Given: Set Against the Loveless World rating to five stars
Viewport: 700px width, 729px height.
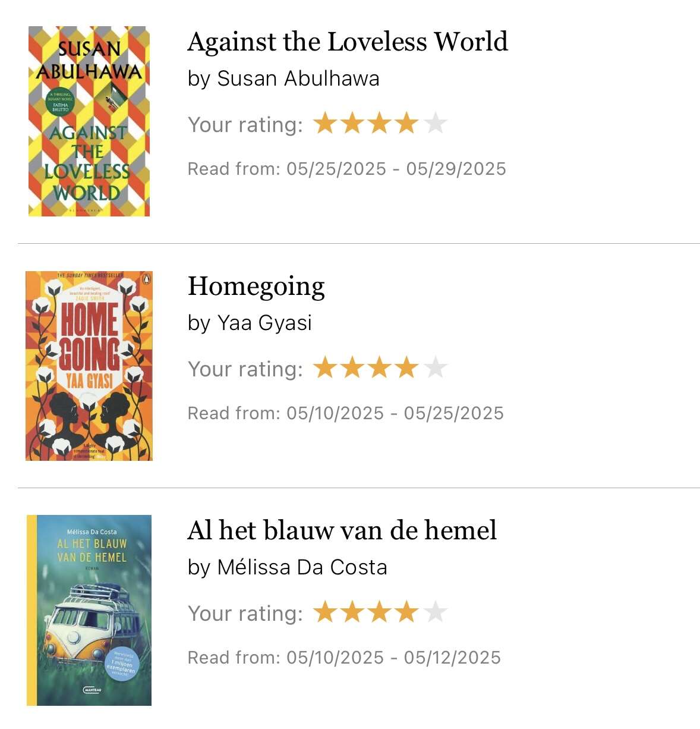Looking at the screenshot, I should pyautogui.click(x=436, y=124).
